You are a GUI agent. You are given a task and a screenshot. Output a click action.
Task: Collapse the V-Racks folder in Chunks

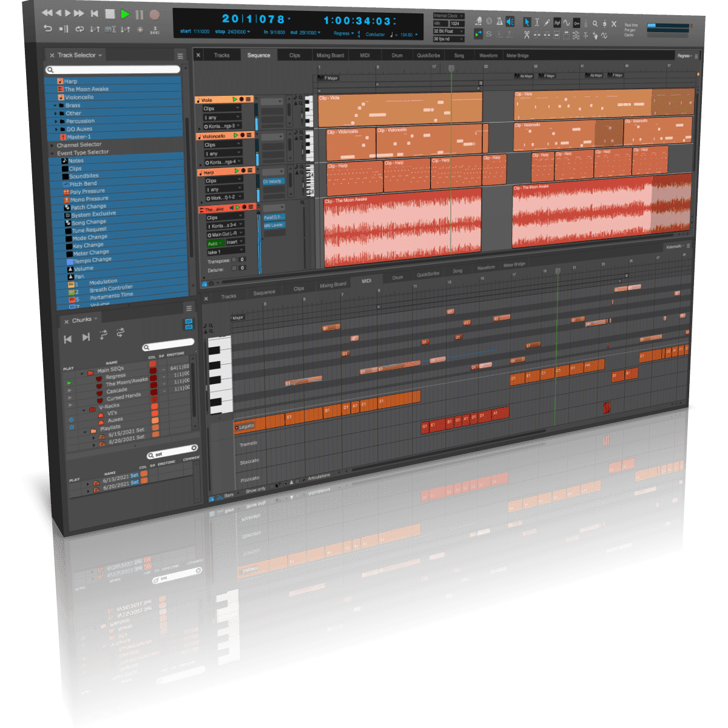tap(84, 410)
